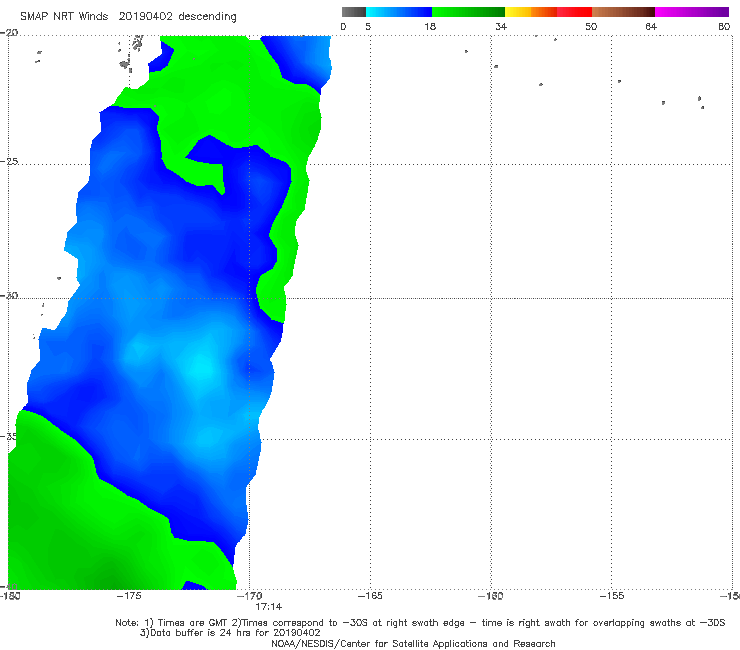Click the title text 'SMAP NRT Winds'

point(64,17)
